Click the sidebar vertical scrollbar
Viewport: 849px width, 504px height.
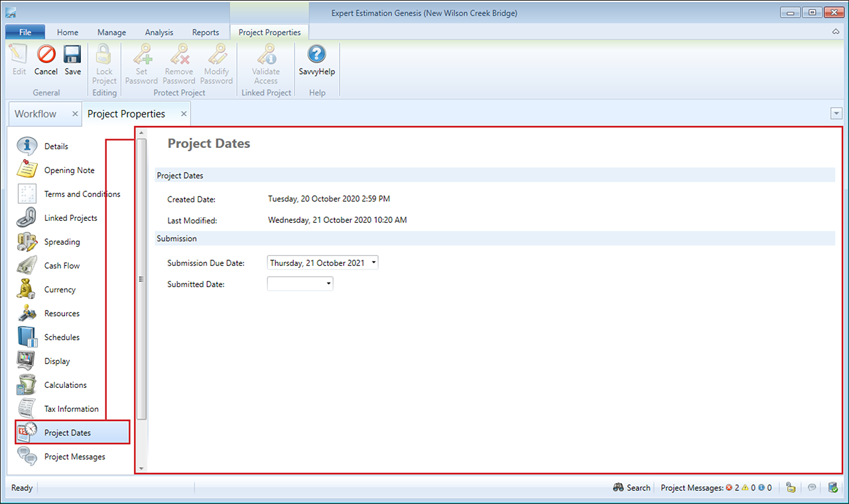(x=141, y=279)
